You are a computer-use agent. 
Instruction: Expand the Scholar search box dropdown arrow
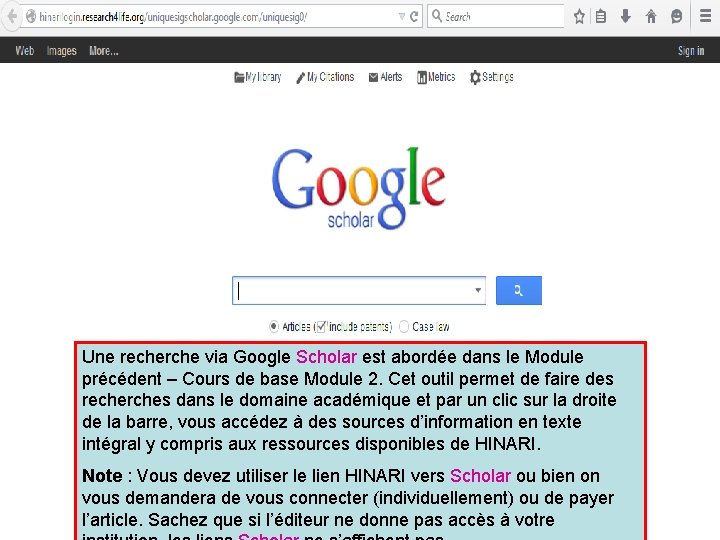coord(478,290)
